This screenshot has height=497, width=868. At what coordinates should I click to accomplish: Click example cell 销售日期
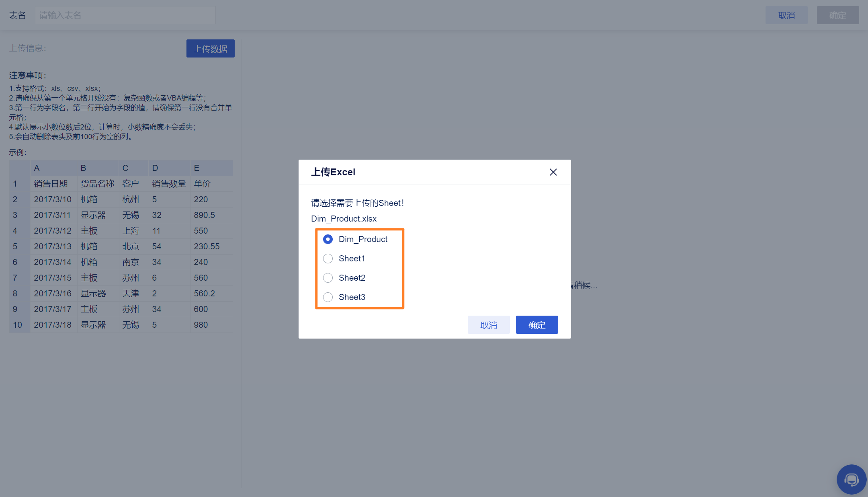[51, 184]
